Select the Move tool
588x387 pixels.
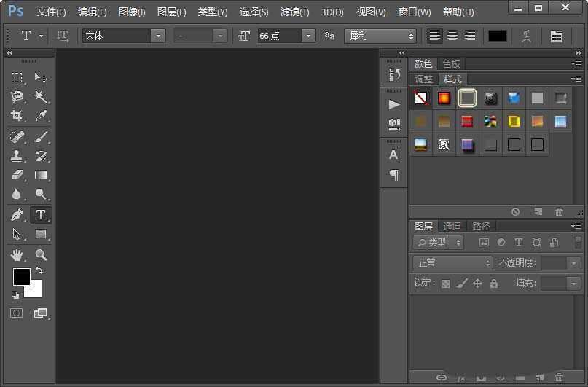(41, 78)
